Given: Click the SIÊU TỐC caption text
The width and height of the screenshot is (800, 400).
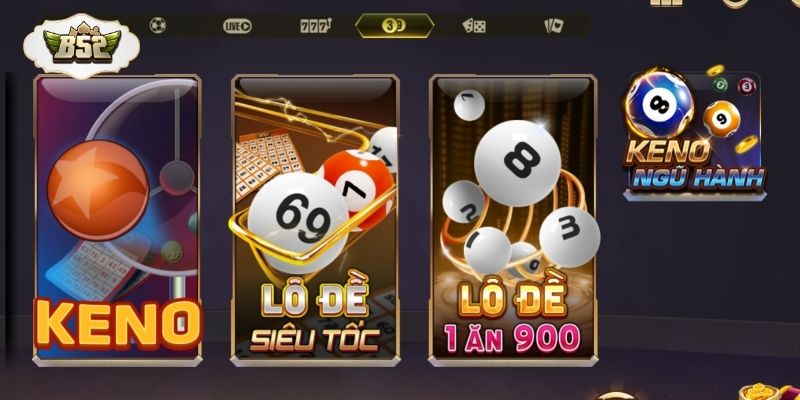Looking at the screenshot, I should click(315, 340).
